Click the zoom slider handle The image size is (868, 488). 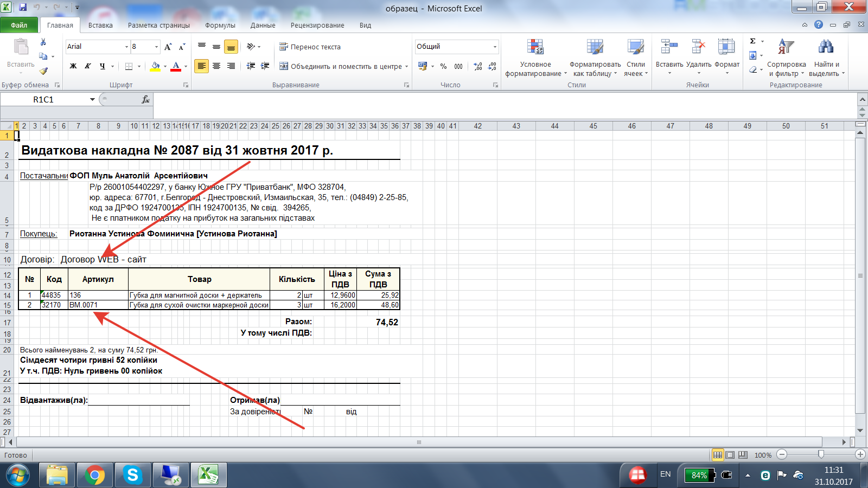click(821, 454)
